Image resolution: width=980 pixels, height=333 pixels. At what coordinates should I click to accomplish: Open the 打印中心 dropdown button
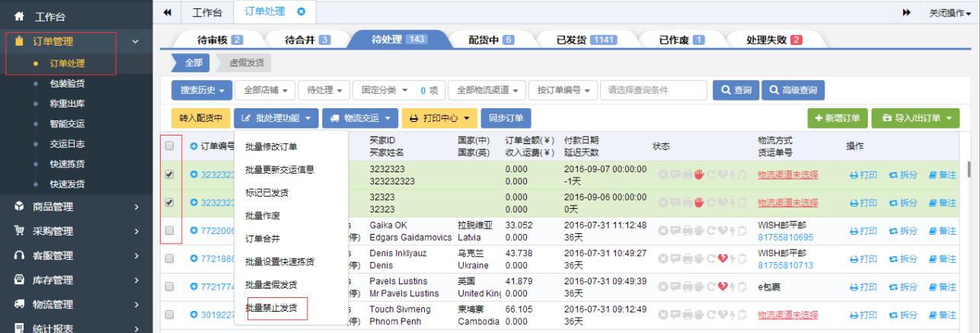click(x=438, y=118)
